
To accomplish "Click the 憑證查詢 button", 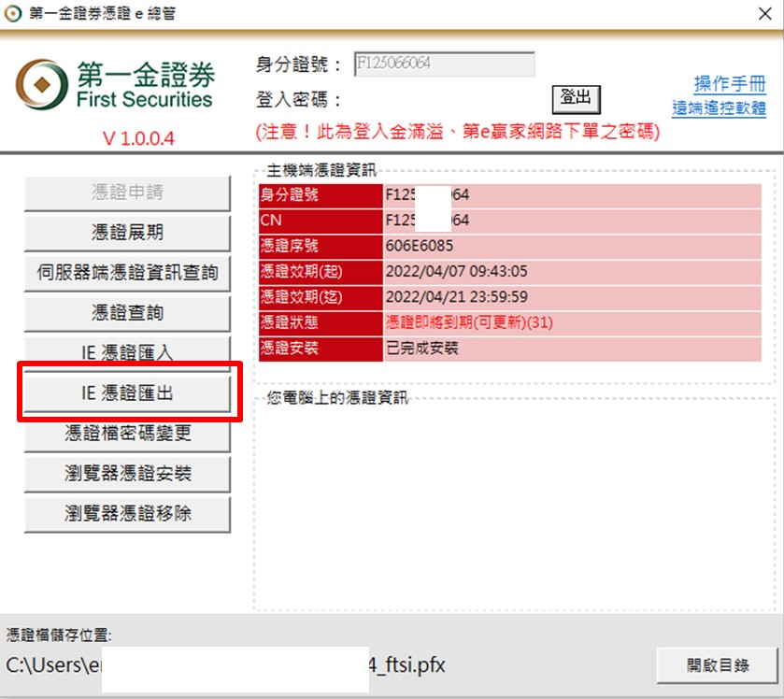I will [x=127, y=313].
